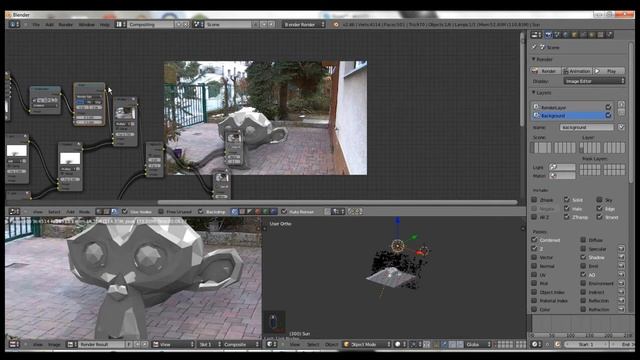Click the Render properties tab icon
Viewport: 640px width, 360px height.
coord(549,35)
